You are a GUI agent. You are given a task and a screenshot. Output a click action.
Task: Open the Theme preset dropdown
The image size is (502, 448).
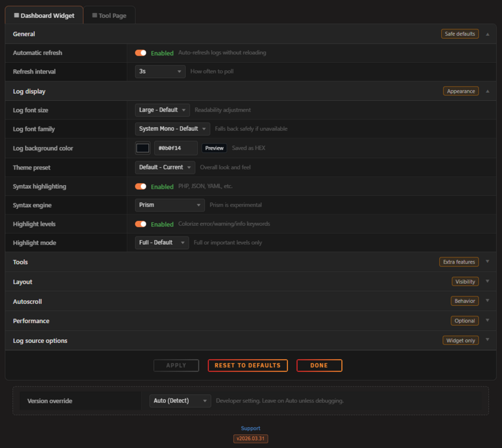(x=165, y=167)
